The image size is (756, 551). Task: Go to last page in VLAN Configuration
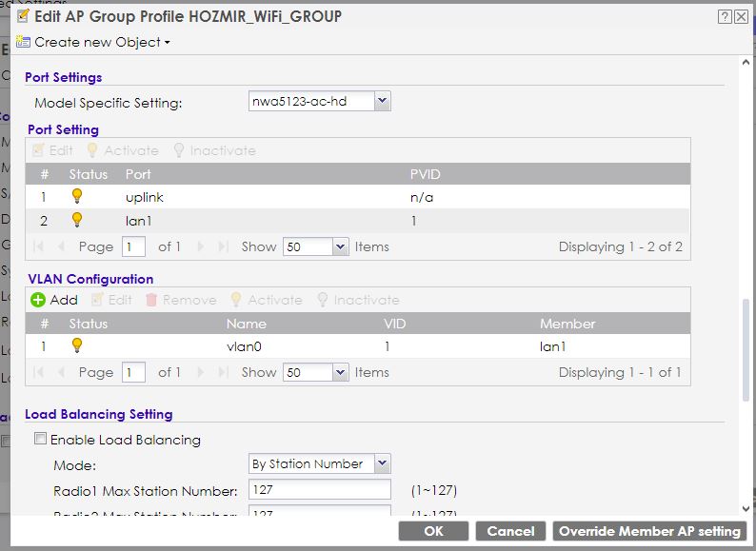[223, 373]
